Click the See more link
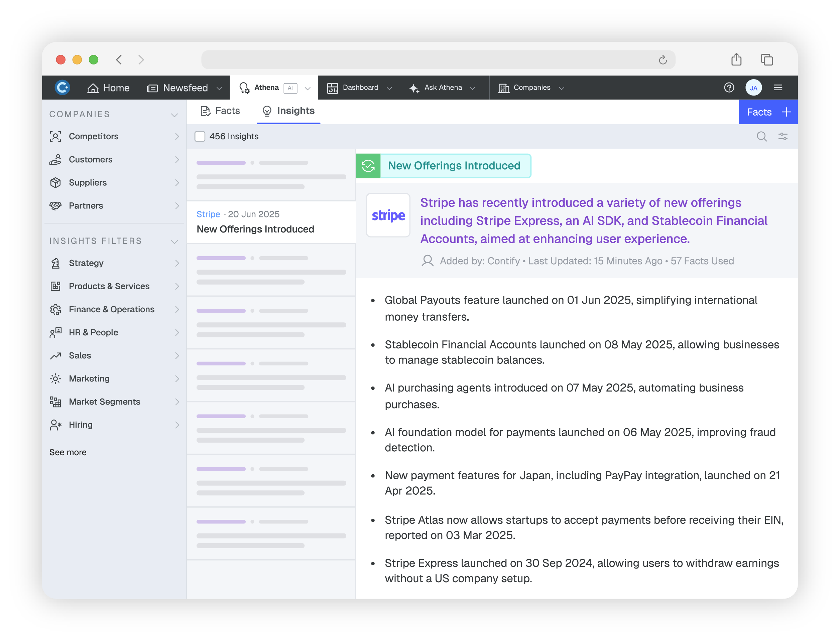Viewport: 840px width, 641px height. 68,452
